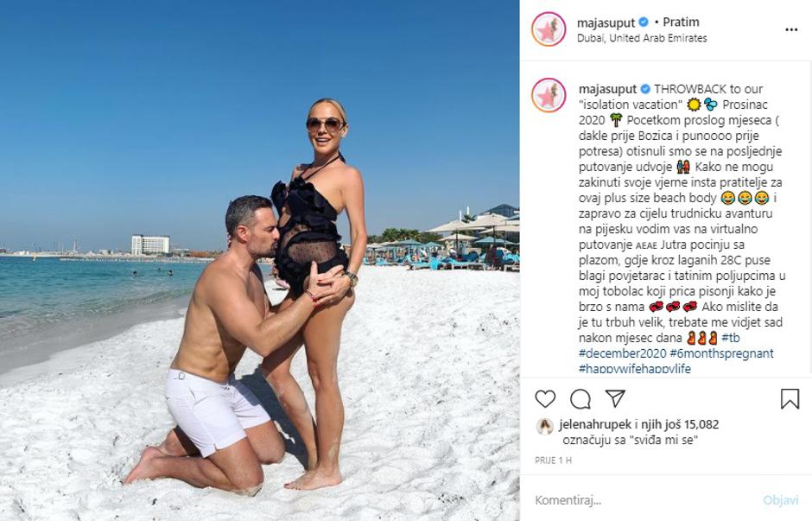View the list of 15,082 other likes
Screen dimensions: 812x521
coord(680,425)
